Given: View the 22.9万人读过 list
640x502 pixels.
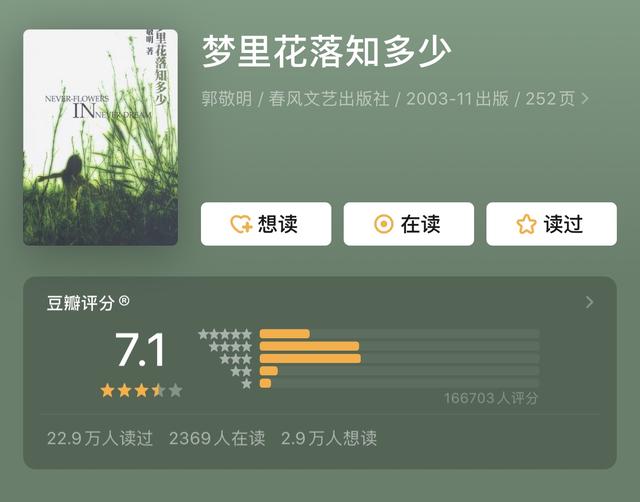Looking at the screenshot, I should pyautogui.click(x=100, y=438).
